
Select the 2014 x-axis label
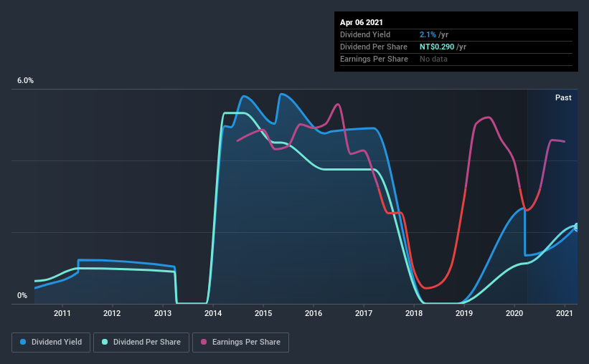pyautogui.click(x=213, y=313)
